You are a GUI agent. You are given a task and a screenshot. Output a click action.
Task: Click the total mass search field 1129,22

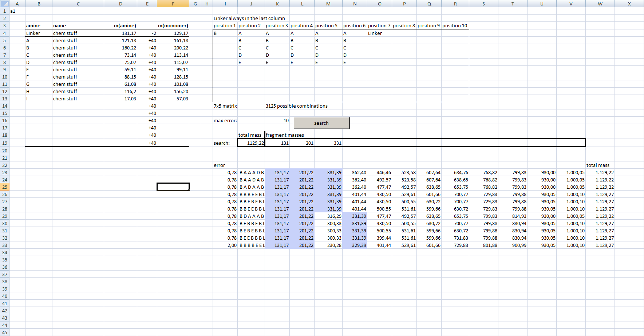point(251,143)
